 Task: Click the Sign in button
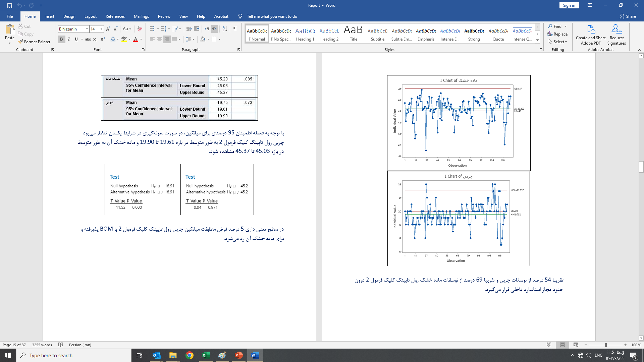569,5
